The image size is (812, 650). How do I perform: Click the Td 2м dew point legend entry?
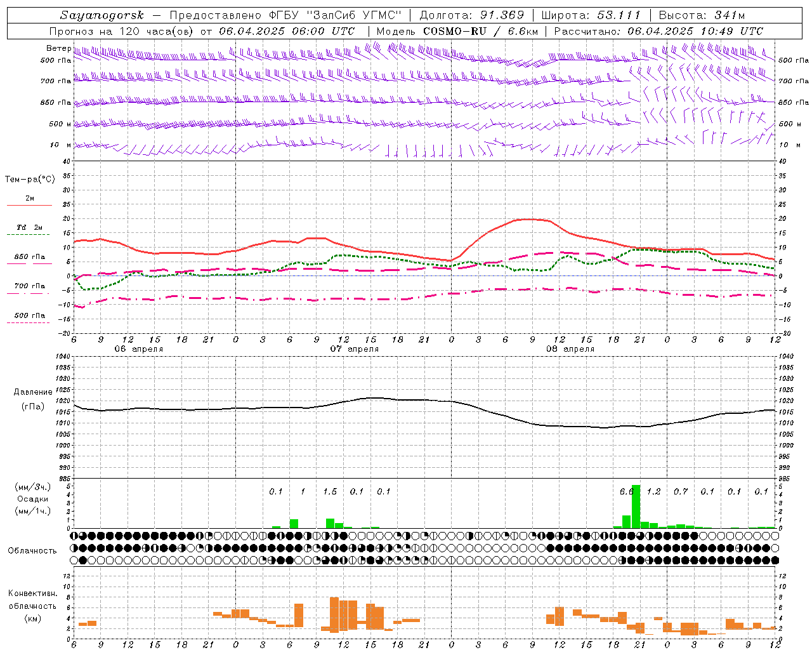click(30, 227)
